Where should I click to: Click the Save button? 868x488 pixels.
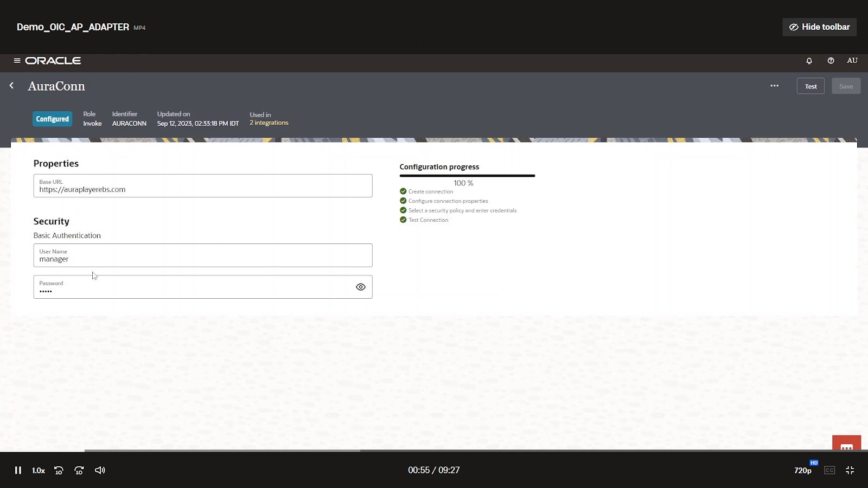click(846, 86)
